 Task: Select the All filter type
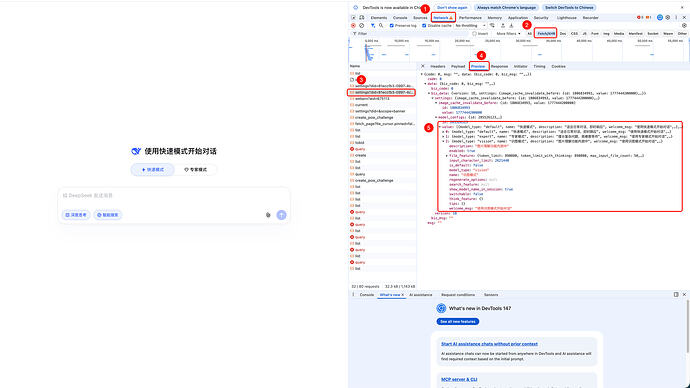click(x=529, y=33)
